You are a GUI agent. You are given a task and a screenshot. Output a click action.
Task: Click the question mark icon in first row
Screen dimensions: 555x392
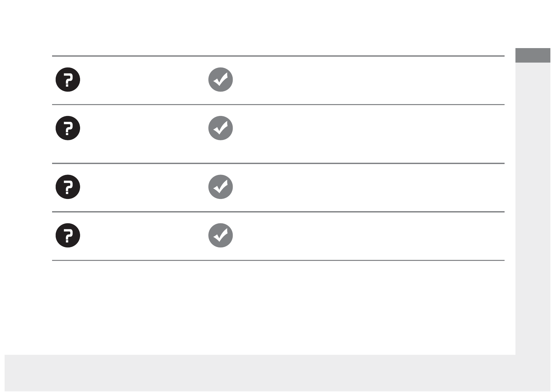tap(68, 80)
